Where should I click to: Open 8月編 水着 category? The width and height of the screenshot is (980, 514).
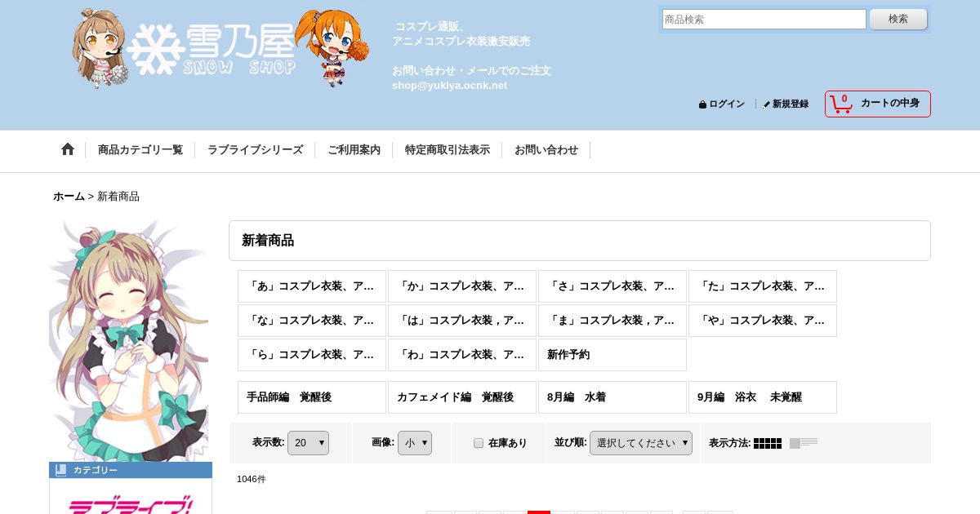(612, 397)
